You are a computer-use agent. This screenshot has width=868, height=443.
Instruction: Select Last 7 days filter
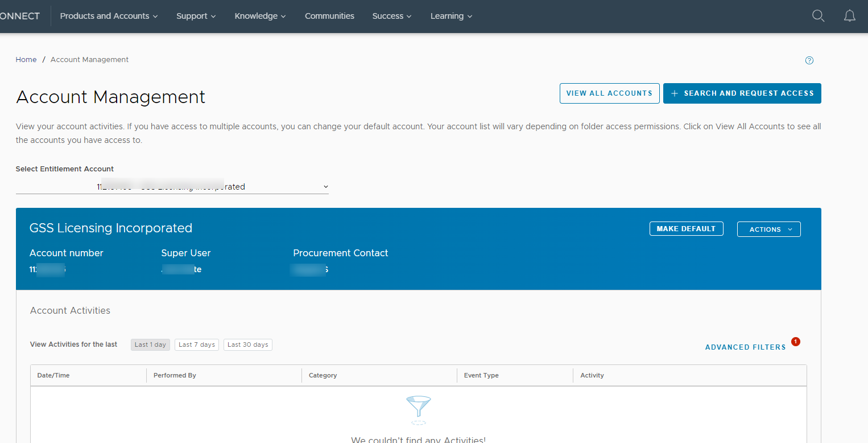197,344
